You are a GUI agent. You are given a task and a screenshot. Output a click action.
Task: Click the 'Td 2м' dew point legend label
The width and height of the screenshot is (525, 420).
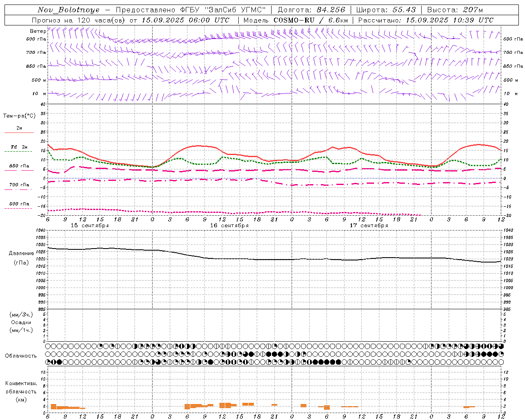[19, 147]
